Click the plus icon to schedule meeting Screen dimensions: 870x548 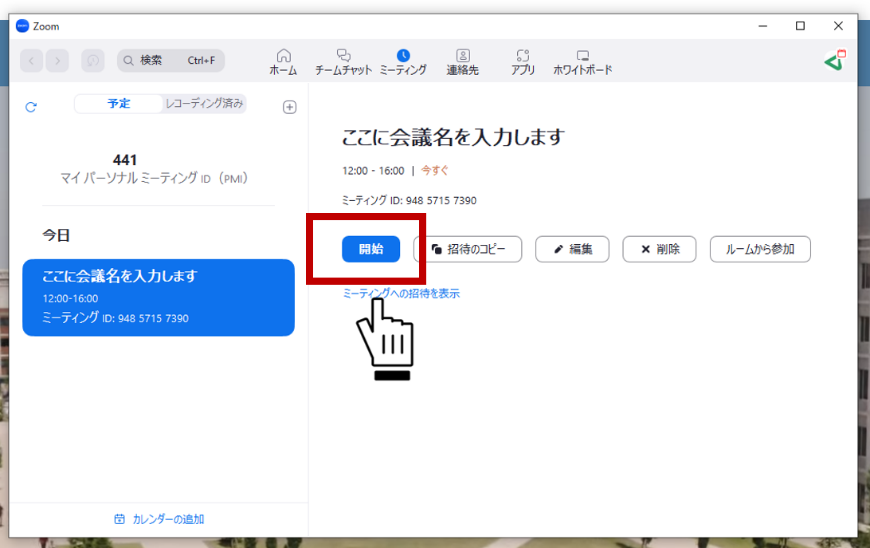pos(290,107)
